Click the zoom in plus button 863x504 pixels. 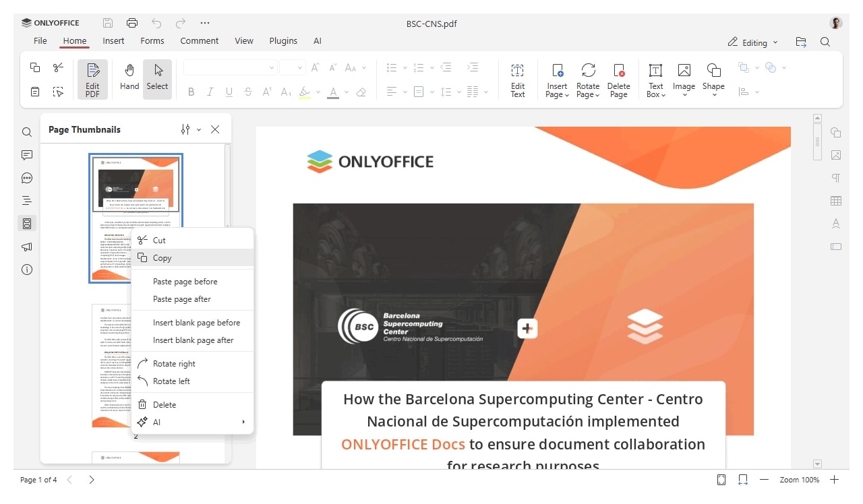click(835, 480)
